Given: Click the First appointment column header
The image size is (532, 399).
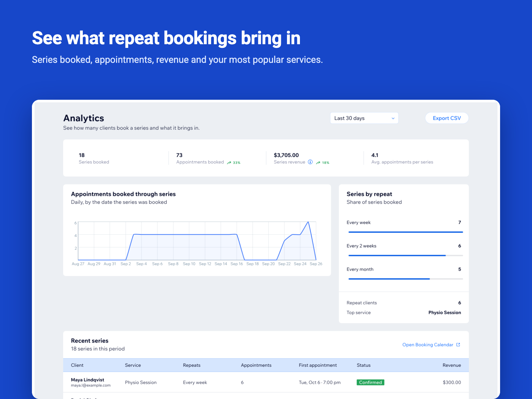Looking at the screenshot, I should (318, 365).
